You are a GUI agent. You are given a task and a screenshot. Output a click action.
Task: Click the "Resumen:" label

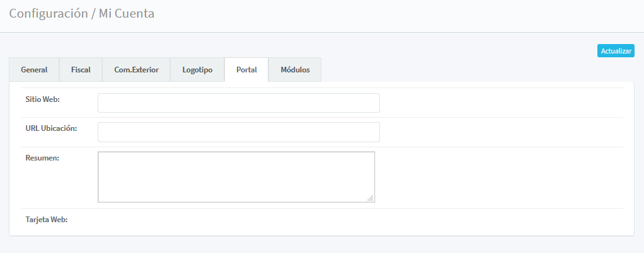pos(42,158)
